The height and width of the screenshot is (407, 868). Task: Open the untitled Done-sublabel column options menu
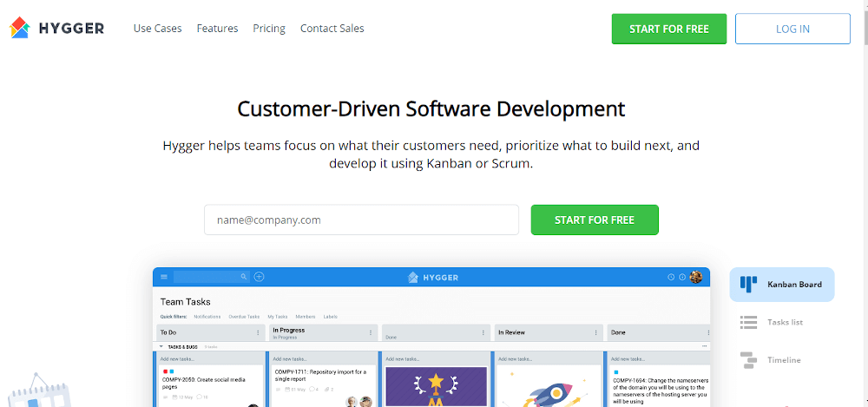(483, 332)
